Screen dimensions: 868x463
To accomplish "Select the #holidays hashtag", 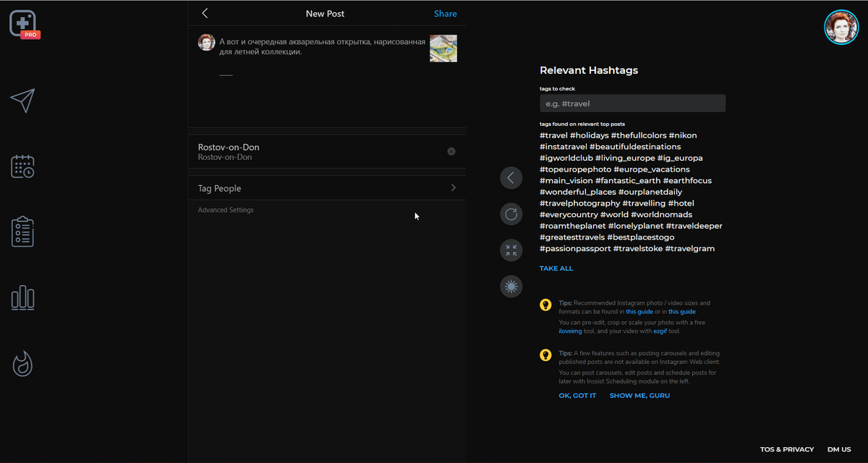I will pos(590,135).
